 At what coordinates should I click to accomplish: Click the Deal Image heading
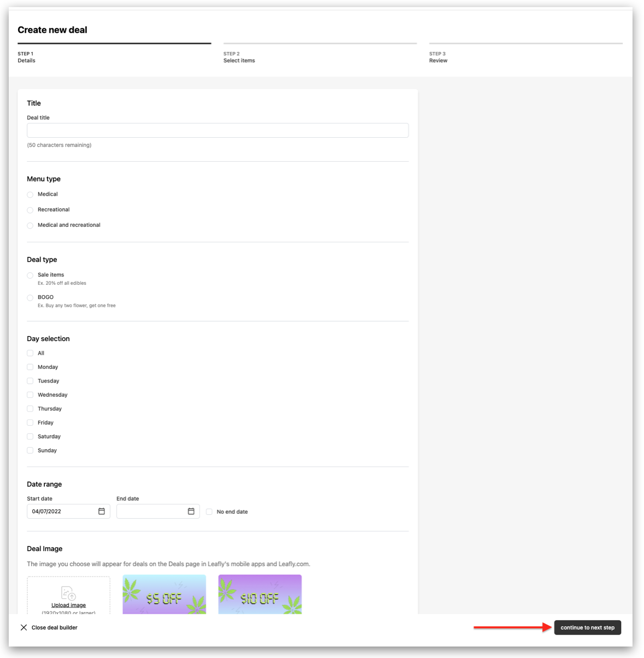[x=45, y=549]
